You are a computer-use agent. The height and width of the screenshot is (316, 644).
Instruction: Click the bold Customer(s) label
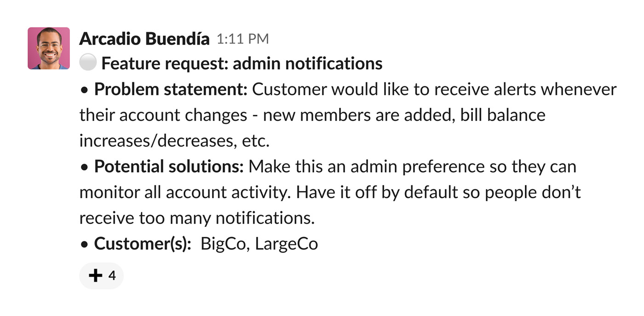coord(143,243)
